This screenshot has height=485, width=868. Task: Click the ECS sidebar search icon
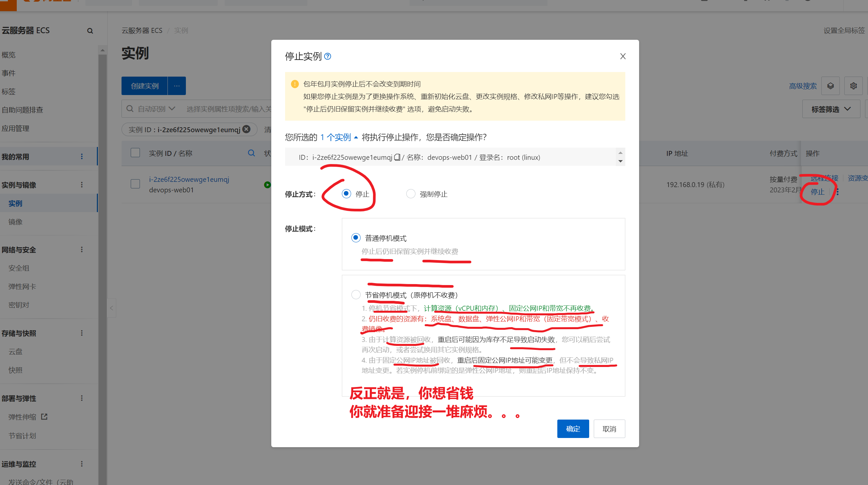coord(90,31)
